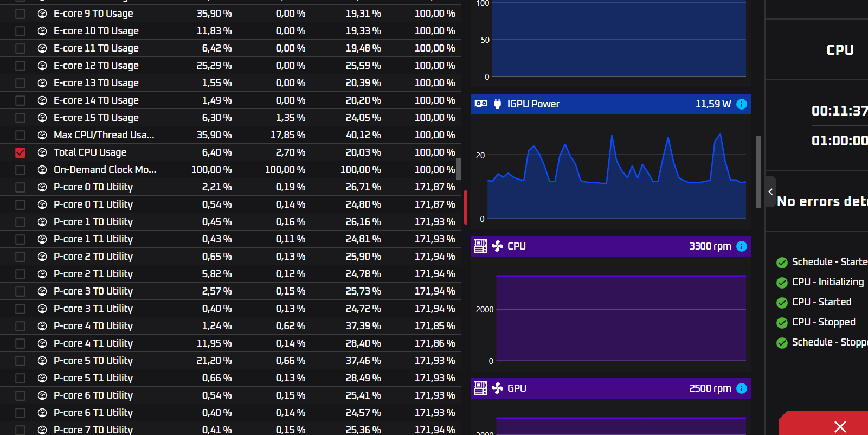Click the sensor icon beside P-core 4 T1 Utility

(42, 343)
